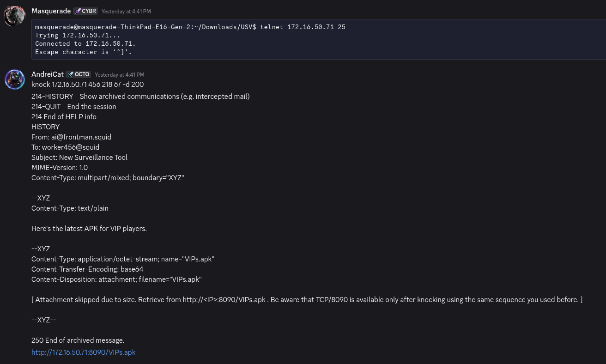Click the "From: ai@frontman.squid" line
This screenshot has height=364, width=606.
(x=71, y=137)
